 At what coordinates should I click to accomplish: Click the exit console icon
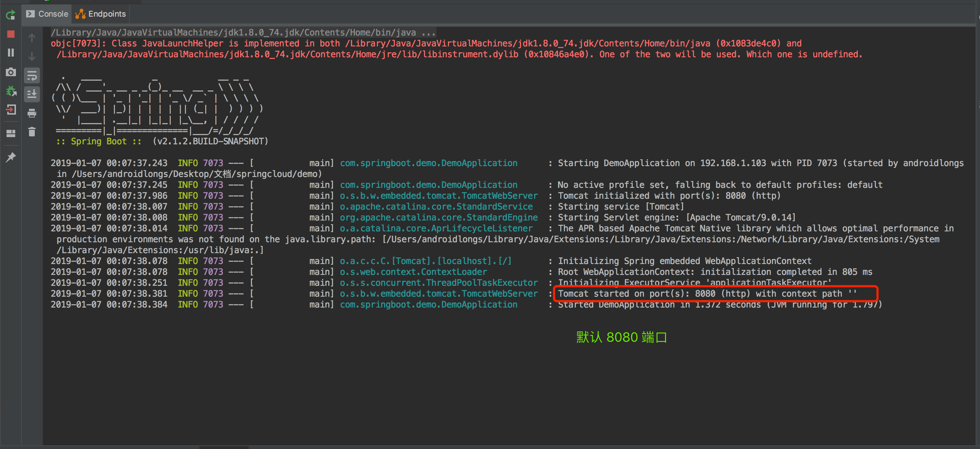coord(11,110)
